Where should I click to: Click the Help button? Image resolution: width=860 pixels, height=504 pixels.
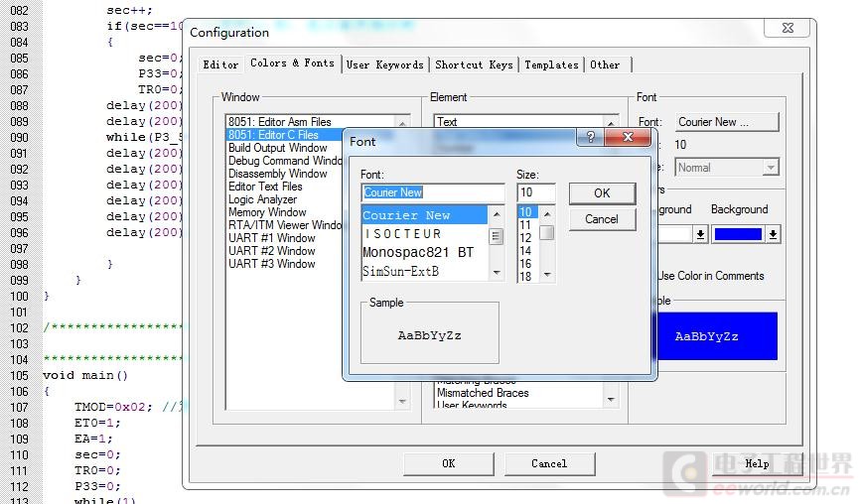(x=757, y=463)
